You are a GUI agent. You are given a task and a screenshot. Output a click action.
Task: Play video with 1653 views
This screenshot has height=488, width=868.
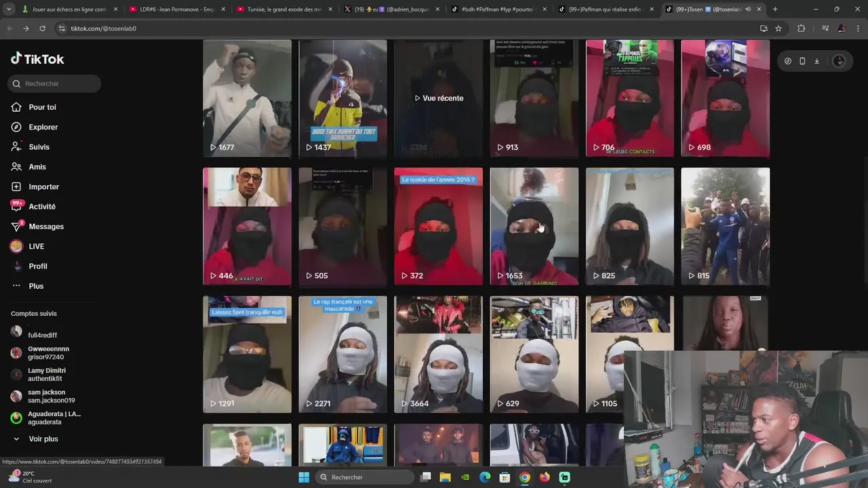(x=534, y=226)
